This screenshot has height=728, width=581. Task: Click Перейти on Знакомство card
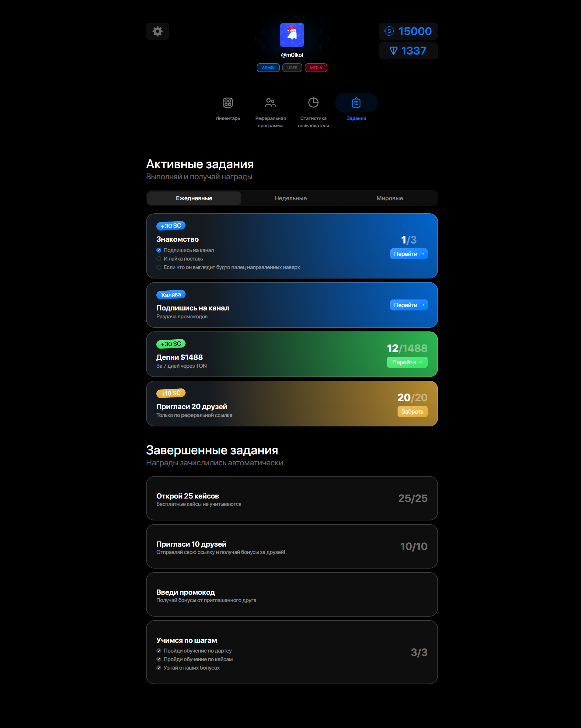click(409, 254)
